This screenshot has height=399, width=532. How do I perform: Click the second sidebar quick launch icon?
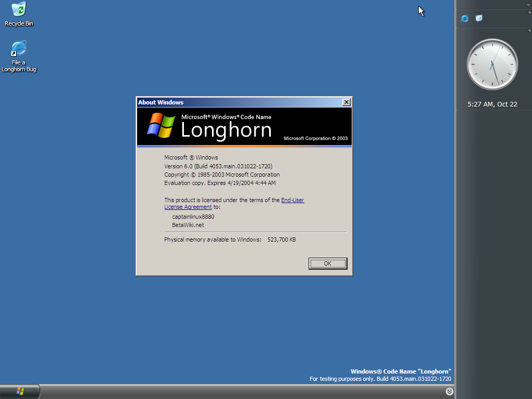click(479, 18)
